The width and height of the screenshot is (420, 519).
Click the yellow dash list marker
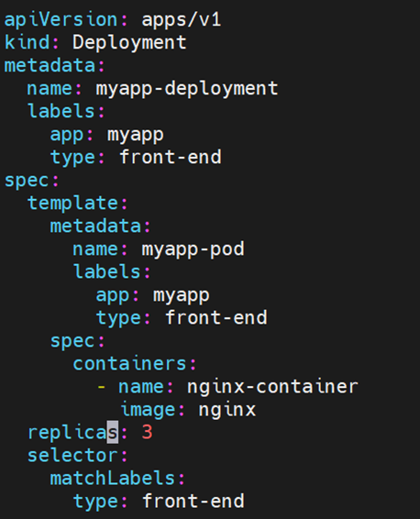coord(101,387)
